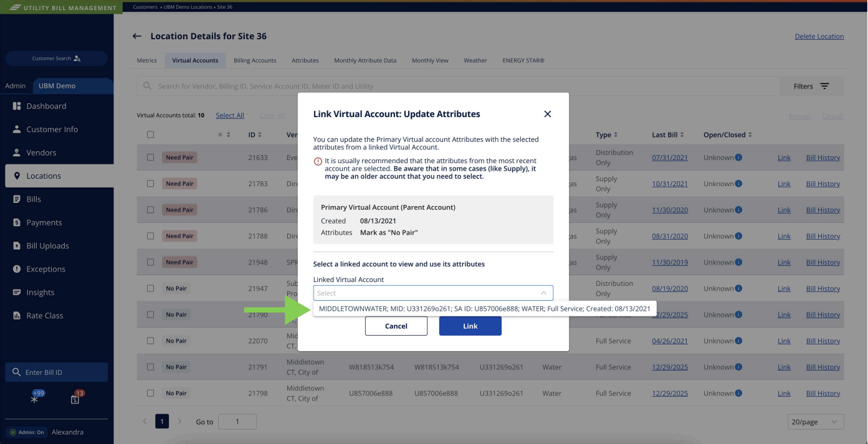Click the info icon for row 21783 Unknown status
Viewport: 868px width, 444px height.
click(x=739, y=184)
